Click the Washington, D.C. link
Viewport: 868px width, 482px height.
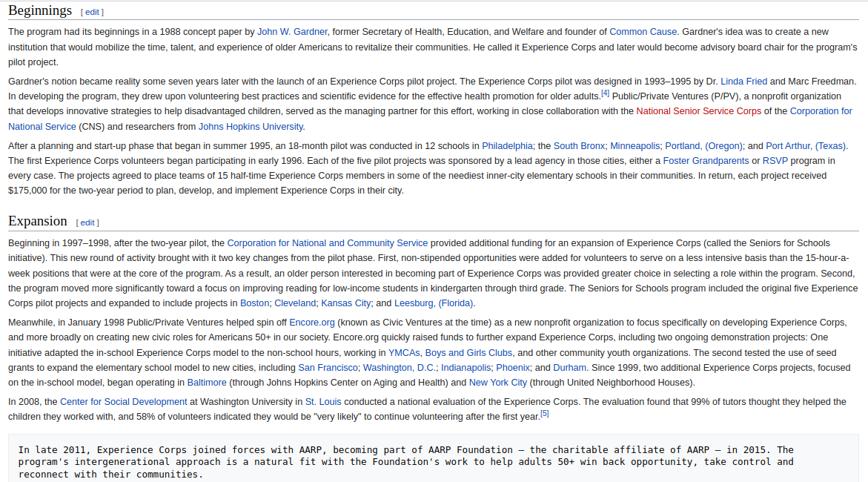coord(399,367)
